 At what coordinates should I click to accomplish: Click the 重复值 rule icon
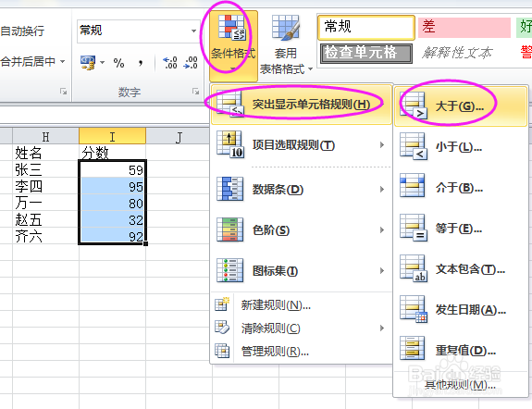coord(413,348)
